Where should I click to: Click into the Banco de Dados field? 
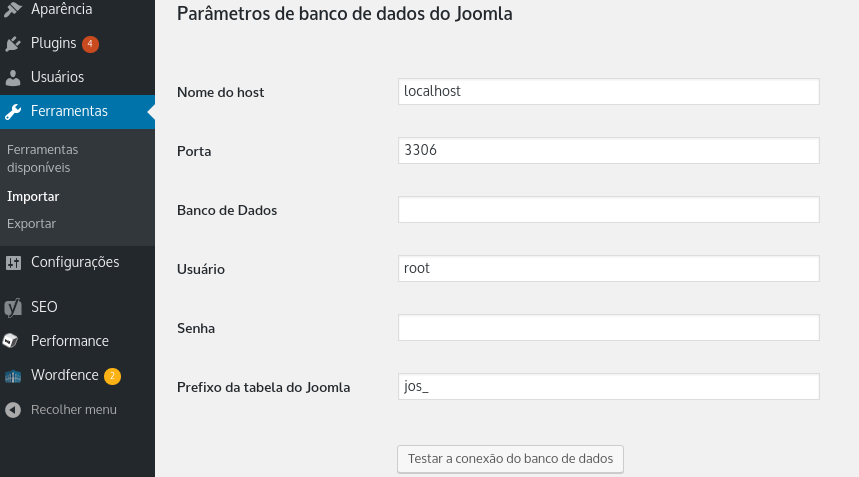609,210
